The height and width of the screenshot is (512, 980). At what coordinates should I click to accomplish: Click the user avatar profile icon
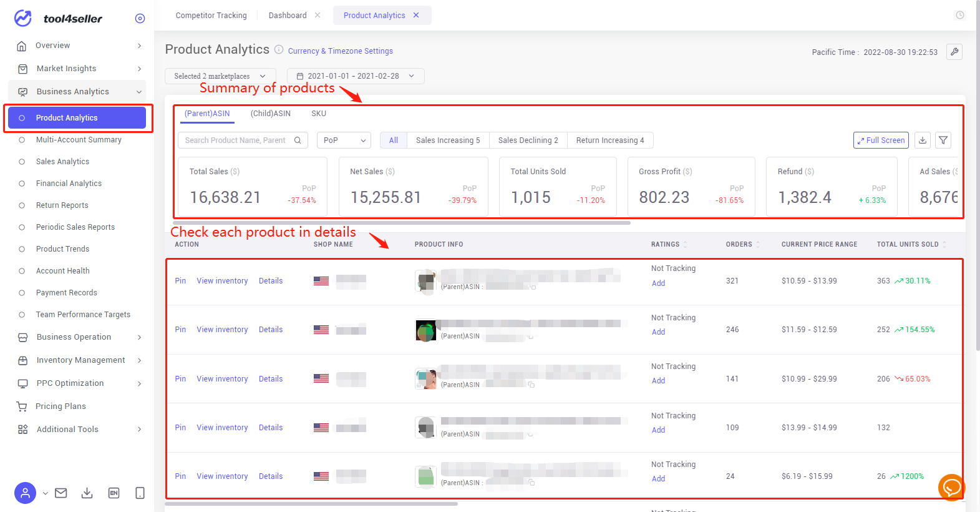tap(25, 493)
